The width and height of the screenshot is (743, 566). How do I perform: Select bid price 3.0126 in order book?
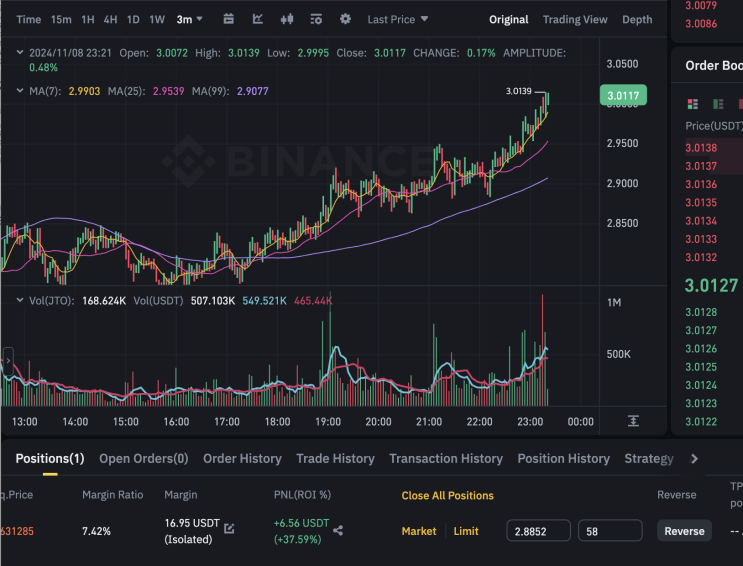click(701, 348)
